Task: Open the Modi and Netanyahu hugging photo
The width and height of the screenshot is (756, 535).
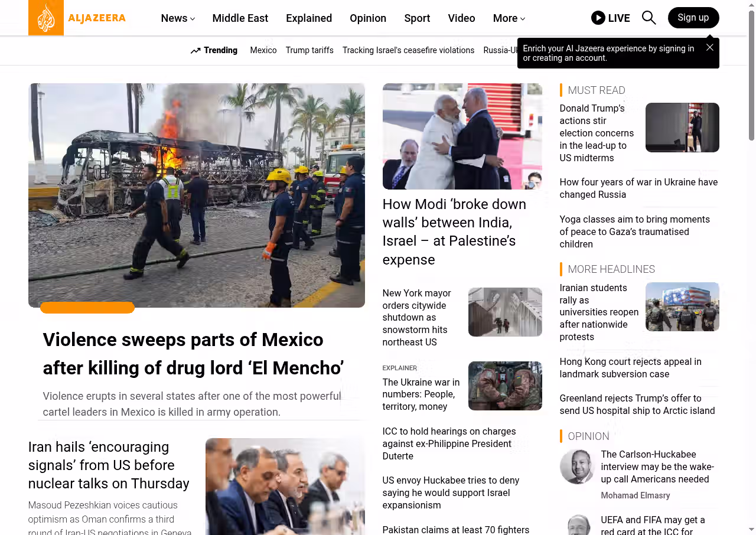Action: tap(462, 136)
